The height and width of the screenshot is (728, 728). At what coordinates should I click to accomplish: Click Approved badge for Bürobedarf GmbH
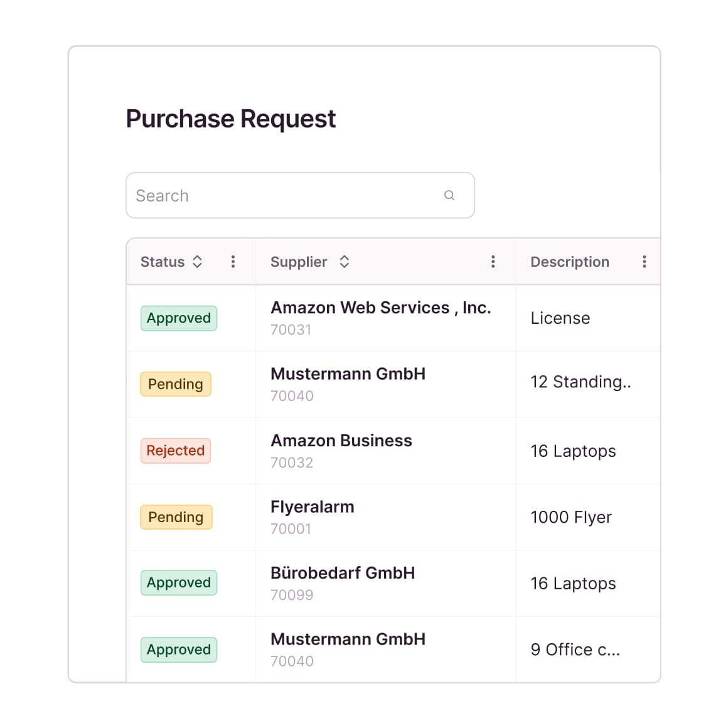coord(179,583)
